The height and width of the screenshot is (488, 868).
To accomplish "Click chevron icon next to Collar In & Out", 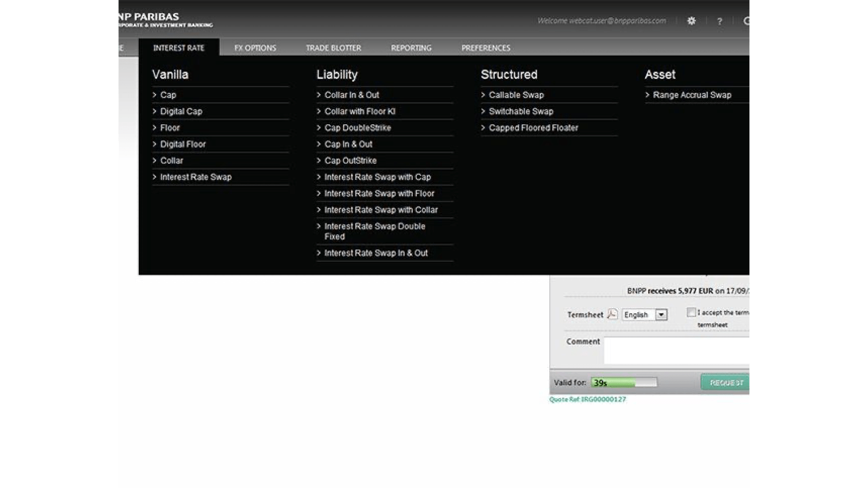I will 319,95.
